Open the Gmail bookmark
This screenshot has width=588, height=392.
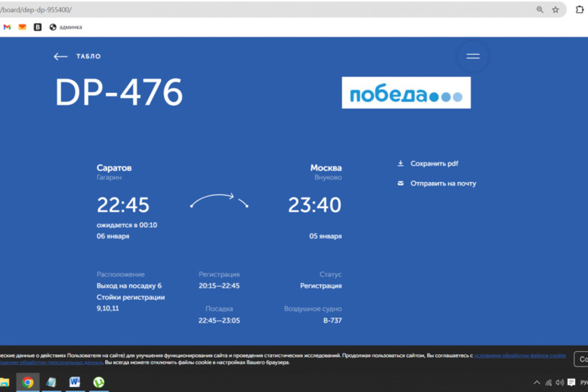pos(7,27)
